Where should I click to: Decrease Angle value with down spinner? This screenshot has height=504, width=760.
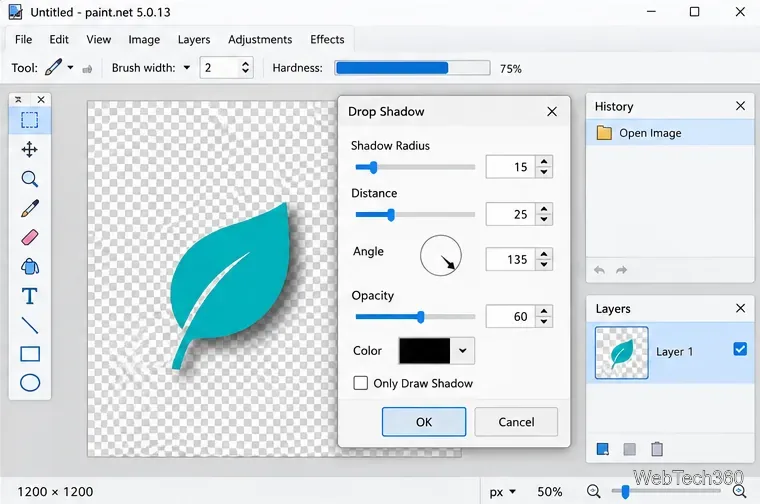coord(544,264)
